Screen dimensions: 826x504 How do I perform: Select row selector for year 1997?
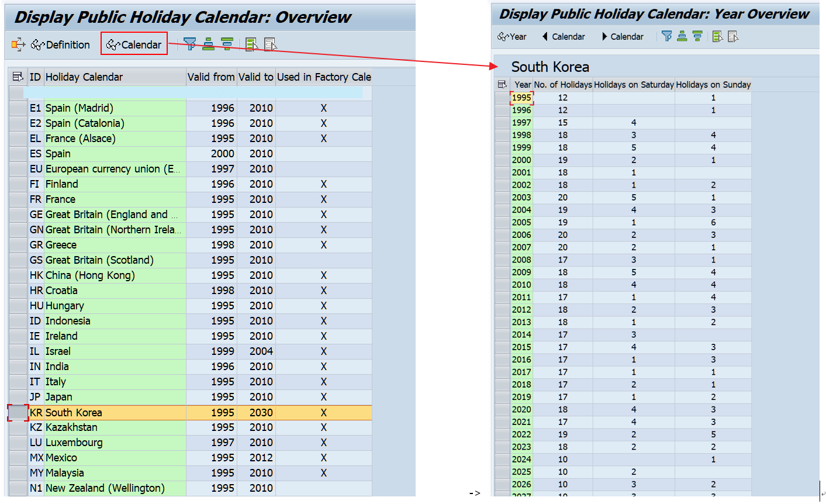(502, 122)
